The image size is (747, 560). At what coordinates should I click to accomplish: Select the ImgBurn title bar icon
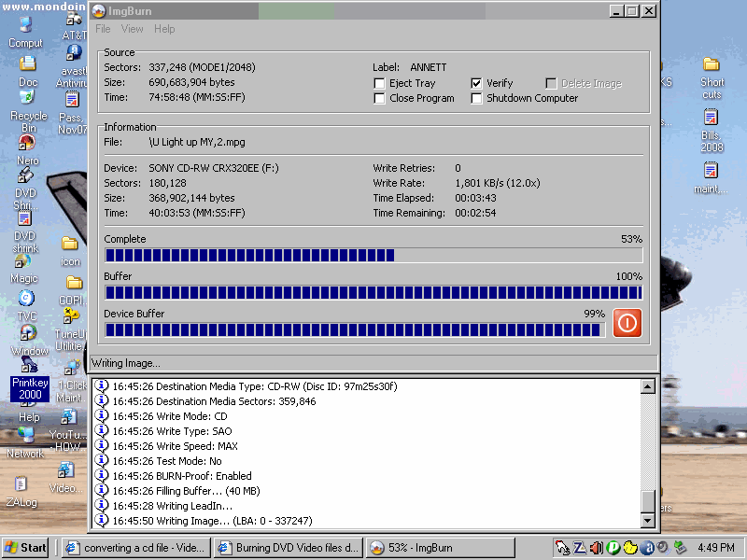click(99, 11)
